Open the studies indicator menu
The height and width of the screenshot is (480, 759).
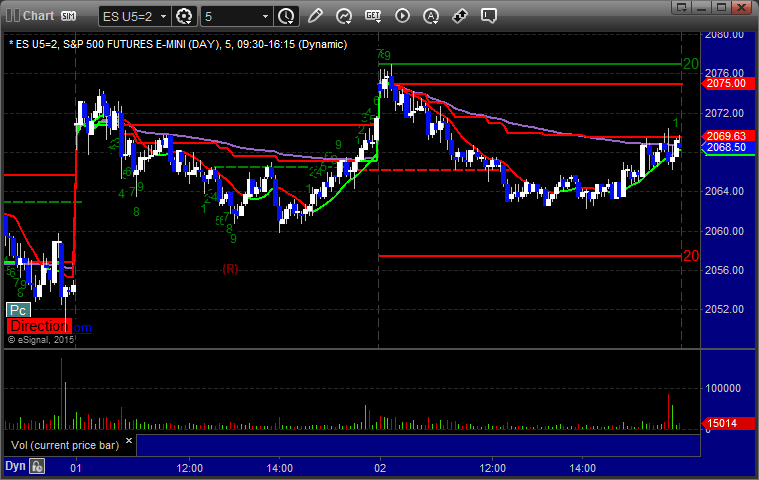click(344, 16)
